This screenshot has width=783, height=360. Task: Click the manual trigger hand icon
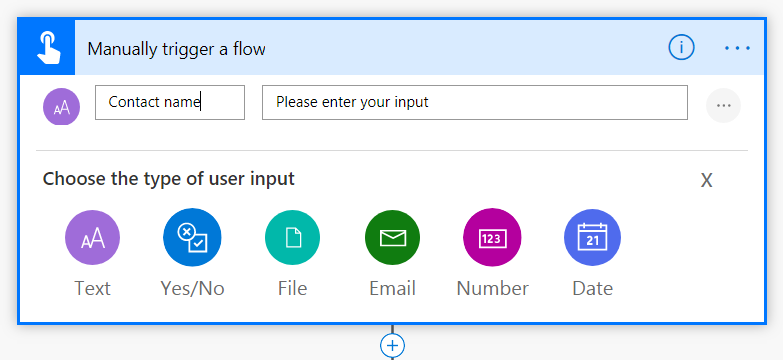coord(48,48)
